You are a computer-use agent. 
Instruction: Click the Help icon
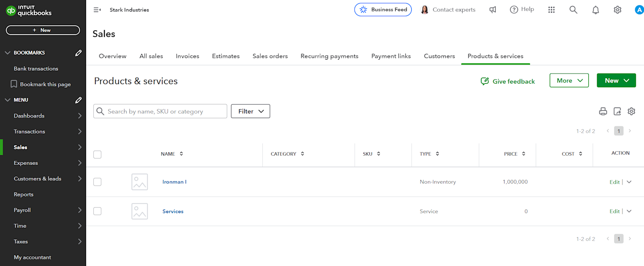pos(514,10)
